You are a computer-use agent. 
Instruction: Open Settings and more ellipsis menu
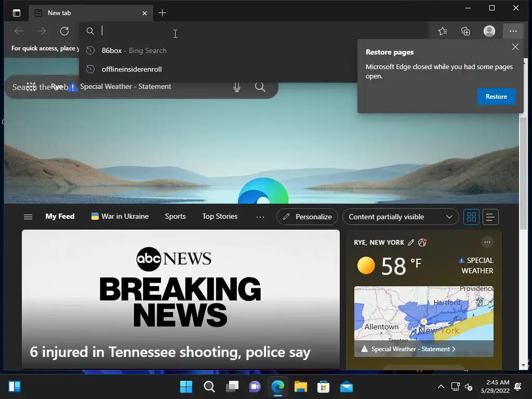point(513,31)
